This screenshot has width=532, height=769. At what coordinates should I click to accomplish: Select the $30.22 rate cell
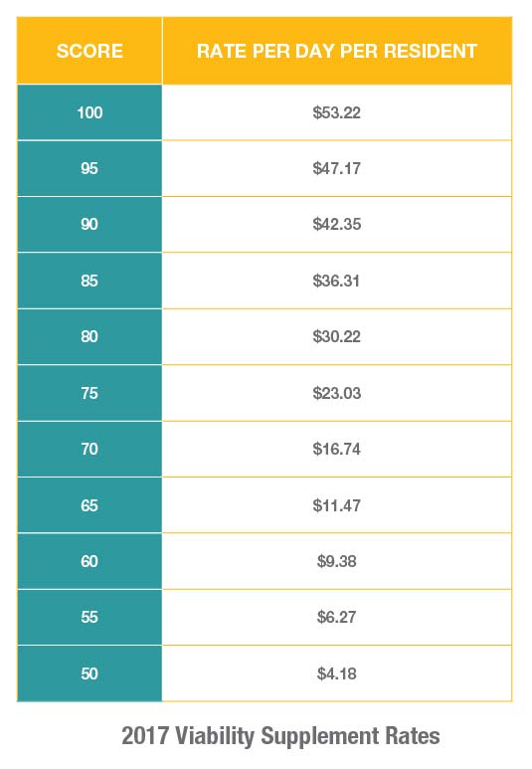(337, 336)
